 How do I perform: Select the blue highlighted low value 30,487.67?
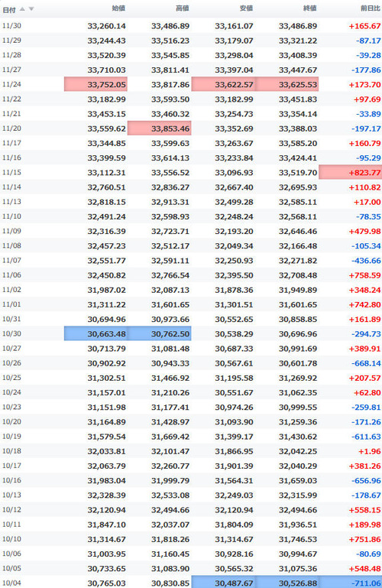tap(223, 582)
